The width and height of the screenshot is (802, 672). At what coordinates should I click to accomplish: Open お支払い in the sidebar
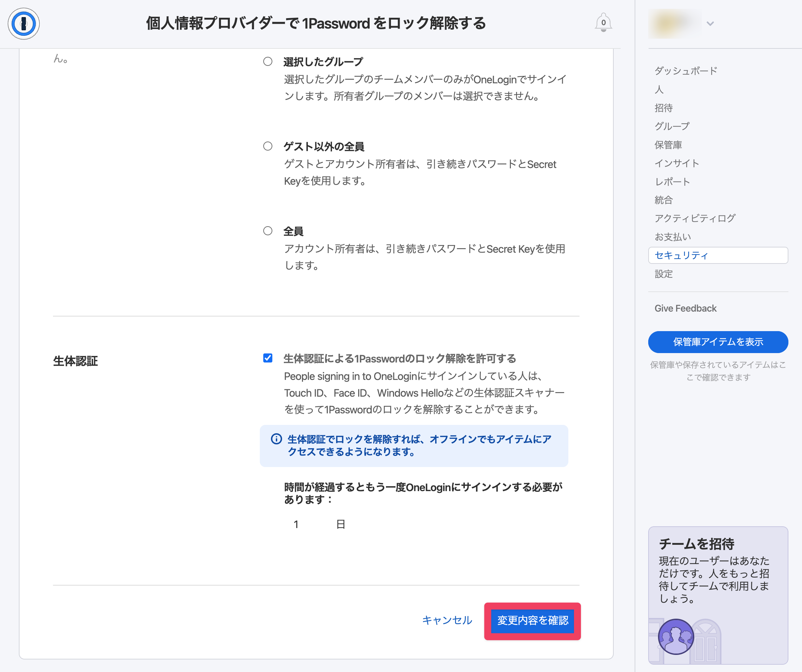point(673,237)
